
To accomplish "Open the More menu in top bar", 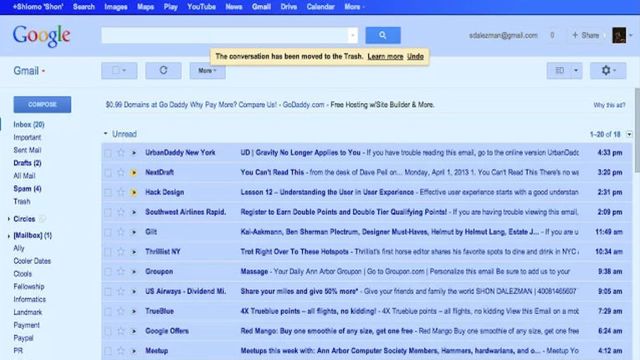I will (x=354, y=7).
